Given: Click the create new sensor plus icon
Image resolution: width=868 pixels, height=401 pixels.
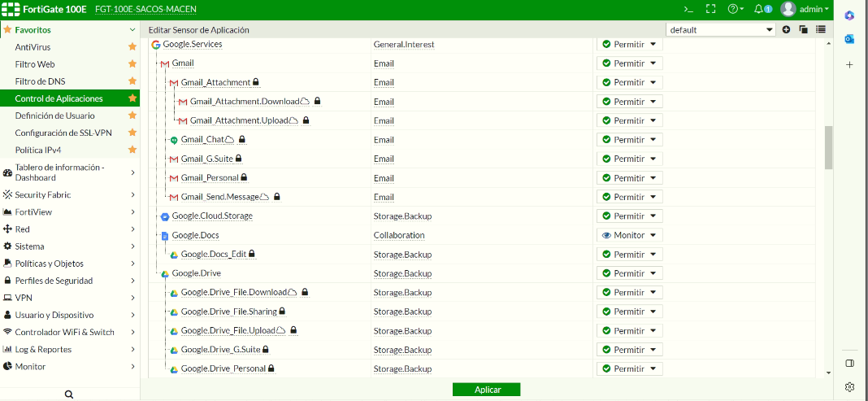Looking at the screenshot, I should pyautogui.click(x=786, y=30).
